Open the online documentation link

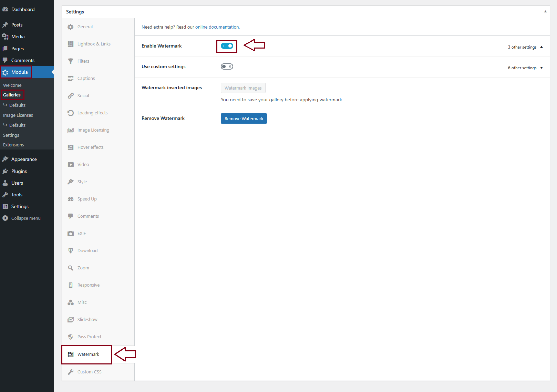217,27
